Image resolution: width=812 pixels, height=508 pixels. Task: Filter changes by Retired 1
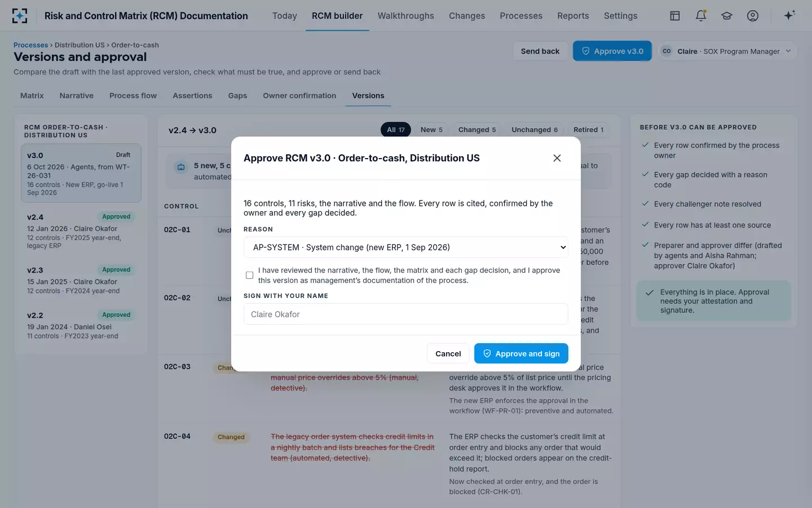coord(589,129)
